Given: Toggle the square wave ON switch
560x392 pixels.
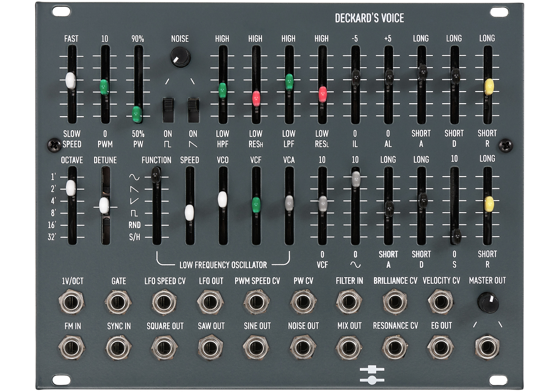Looking at the screenshot, I should pos(168,110).
